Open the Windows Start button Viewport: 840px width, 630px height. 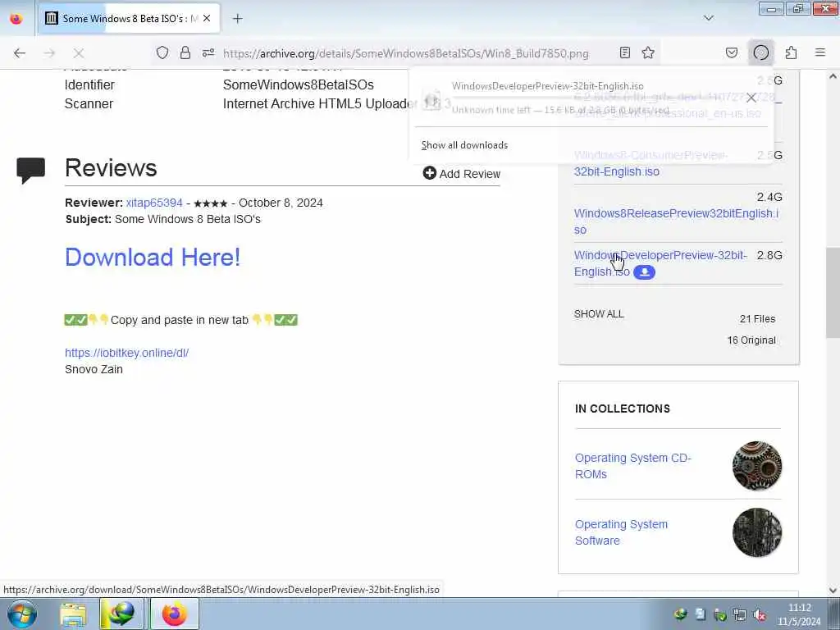(x=21, y=614)
